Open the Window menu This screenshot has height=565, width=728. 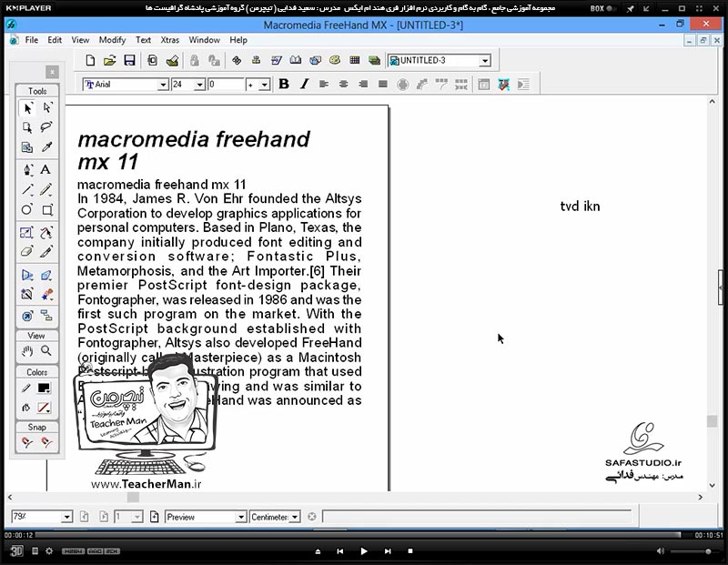(x=204, y=40)
